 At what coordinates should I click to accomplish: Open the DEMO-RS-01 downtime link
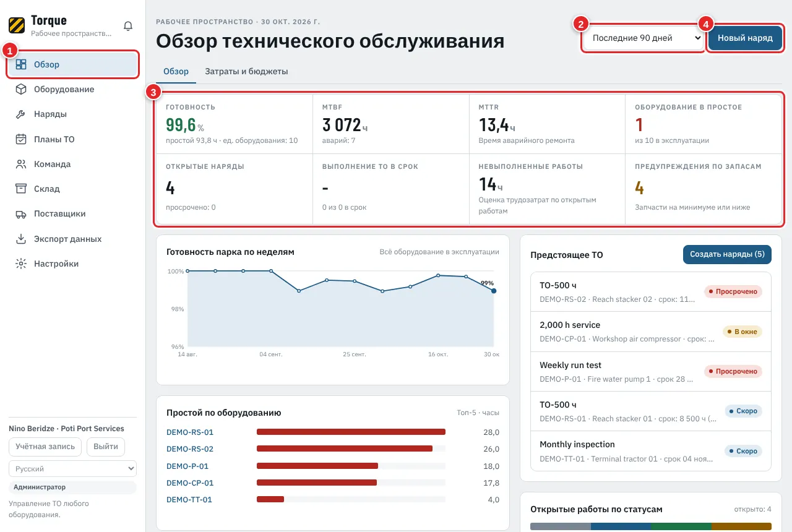190,432
